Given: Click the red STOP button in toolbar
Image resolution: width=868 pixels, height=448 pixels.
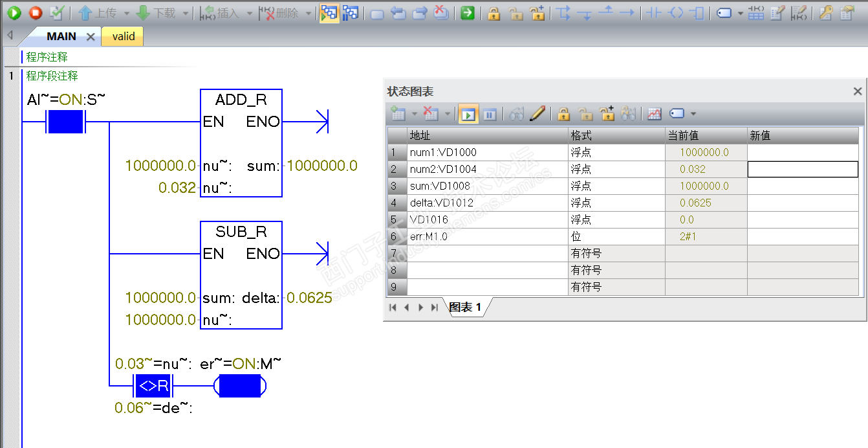Looking at the screenshot, I should [36, 12].
